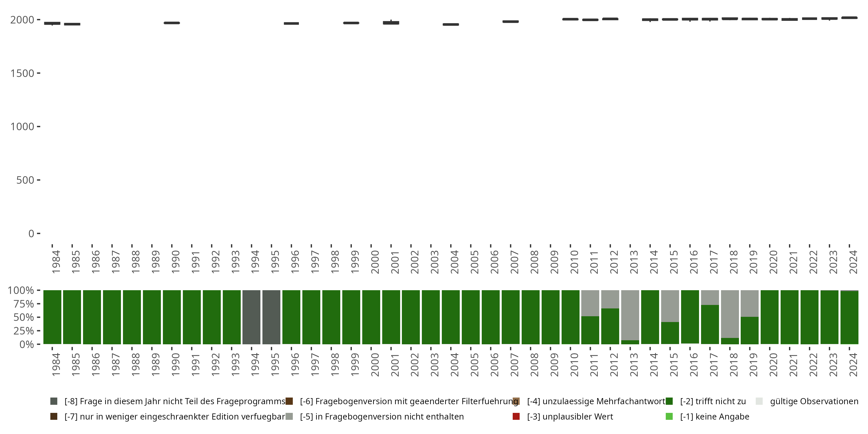868x434 pixels.
Task: Click the 50% label on the lower chart axis
Action: 24,317
